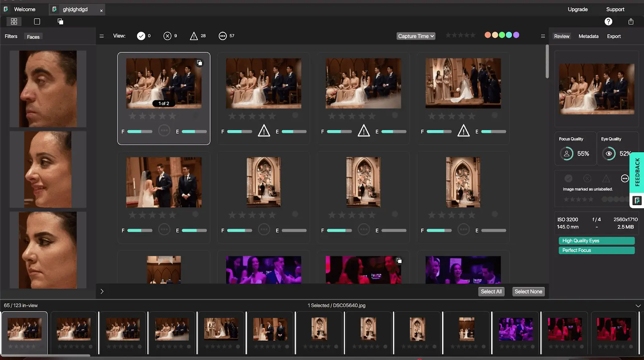This screenshot has height=360, width=644.
Task: Open the Feedback side tab
Action: click(x=637, y=172)
